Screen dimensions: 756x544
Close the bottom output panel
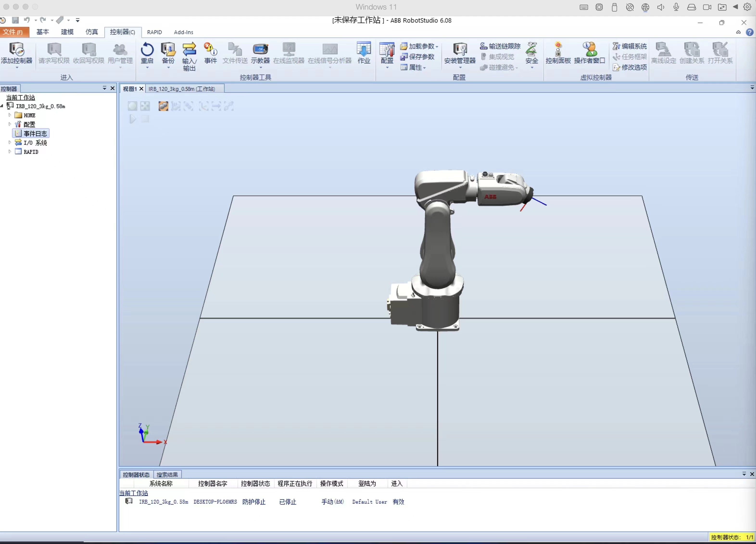click(752, 474)
